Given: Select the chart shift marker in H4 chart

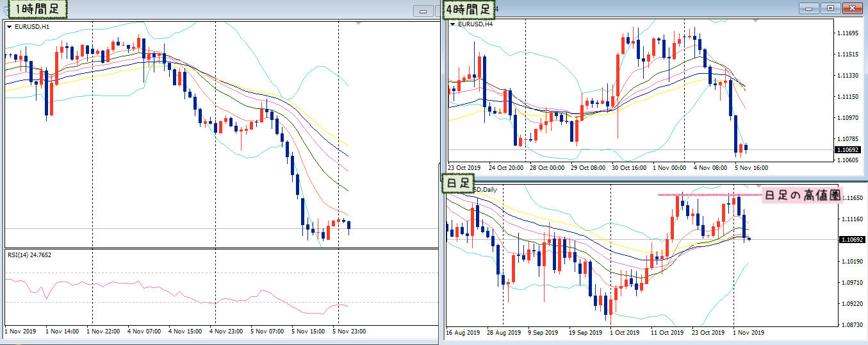Looking at the screenshot, I should click(x=757, y=21).
